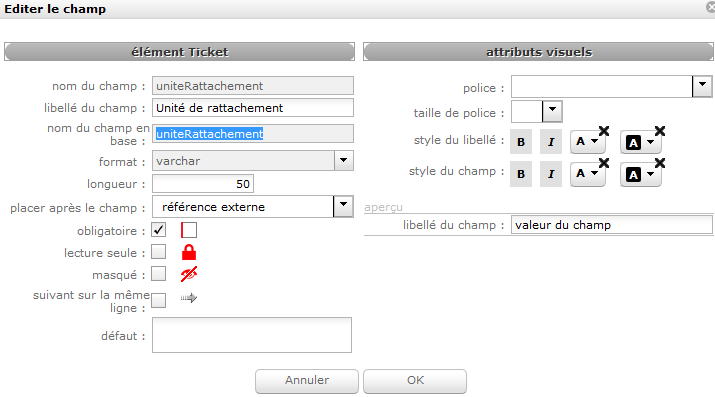The image size is (715, 397).
Task: Open style du champ text color picker
Action: point(587,174)
